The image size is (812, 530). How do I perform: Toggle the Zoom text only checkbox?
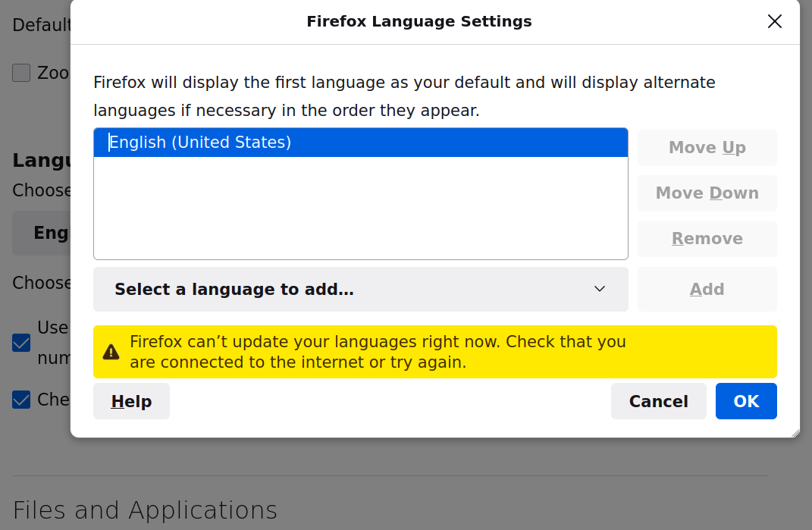pyautogui.click(x=21, y=73)
